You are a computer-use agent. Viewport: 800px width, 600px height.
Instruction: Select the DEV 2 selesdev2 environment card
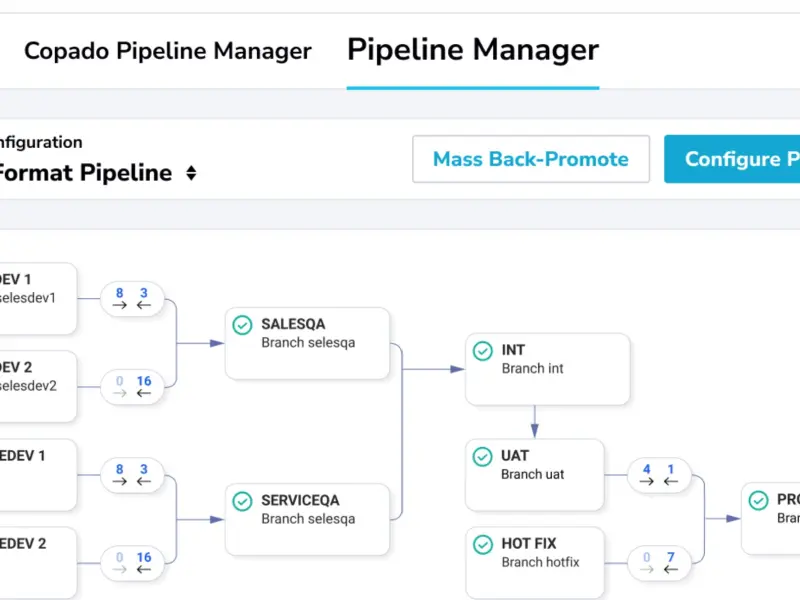(x=38, y=386)
